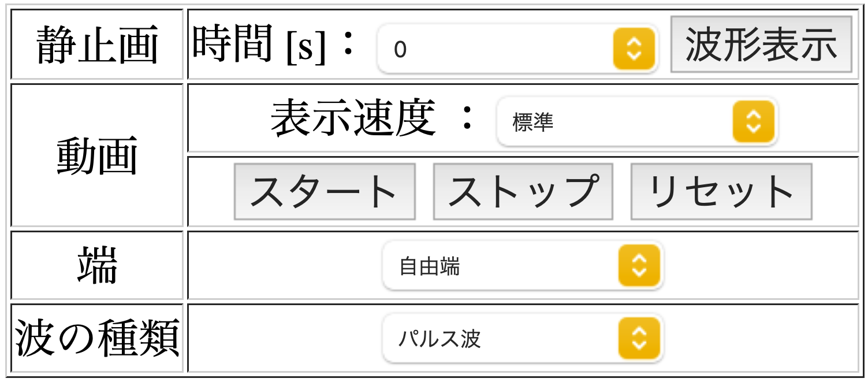Click the 動画 row header

click(97, 155)
